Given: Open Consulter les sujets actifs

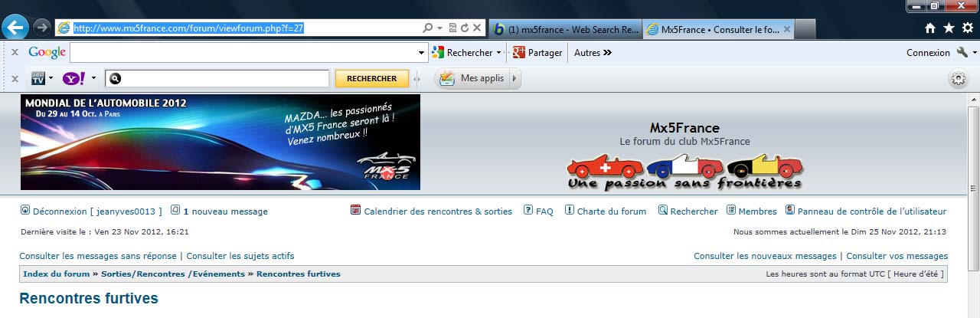Looking at the screenshot, I should [x=240, y=256].
